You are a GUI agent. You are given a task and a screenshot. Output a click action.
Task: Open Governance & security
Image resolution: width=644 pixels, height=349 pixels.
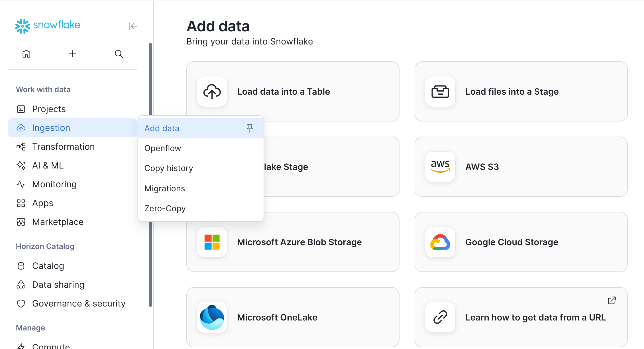tap(73, 303)
